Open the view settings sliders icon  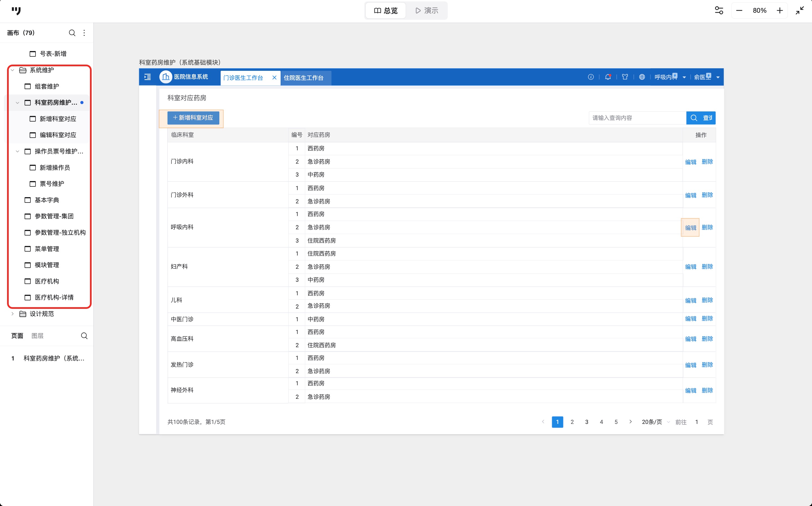[719, 11]
